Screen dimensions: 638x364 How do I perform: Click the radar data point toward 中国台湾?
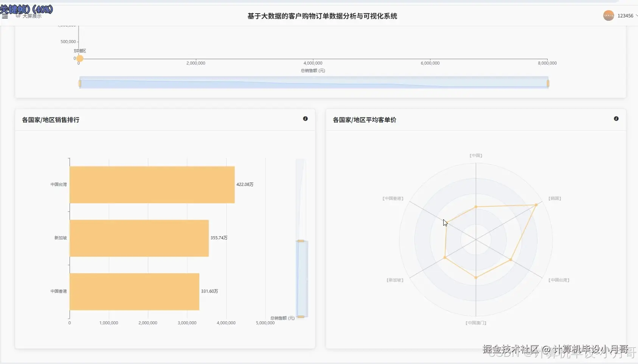tap(511, 260)
